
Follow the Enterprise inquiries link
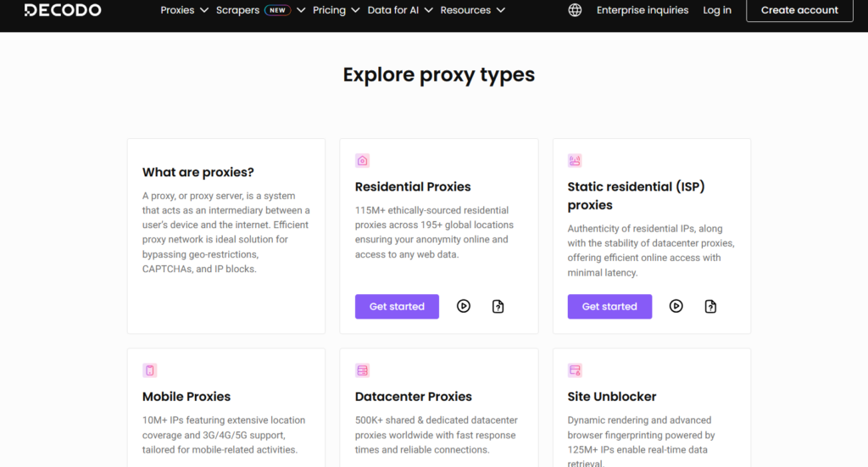coord(643,10)
